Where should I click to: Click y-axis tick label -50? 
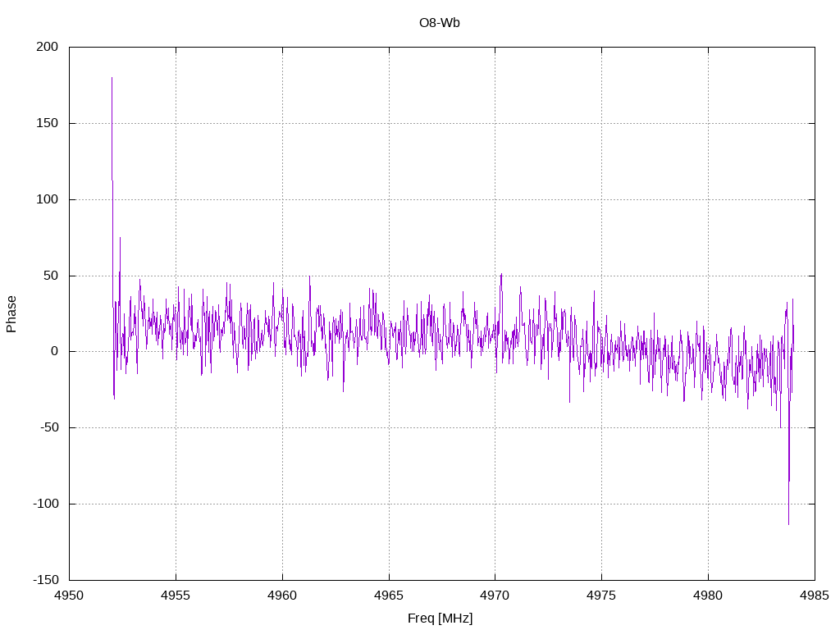click(x=48, y=427)
